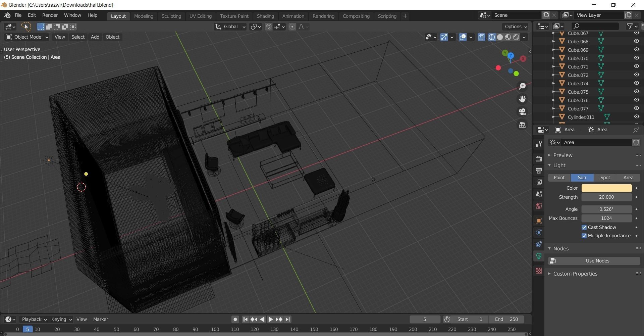Viewport: 644px width, 336px height.
Task: Open the File menu
Action: click(x=18, y=15)
